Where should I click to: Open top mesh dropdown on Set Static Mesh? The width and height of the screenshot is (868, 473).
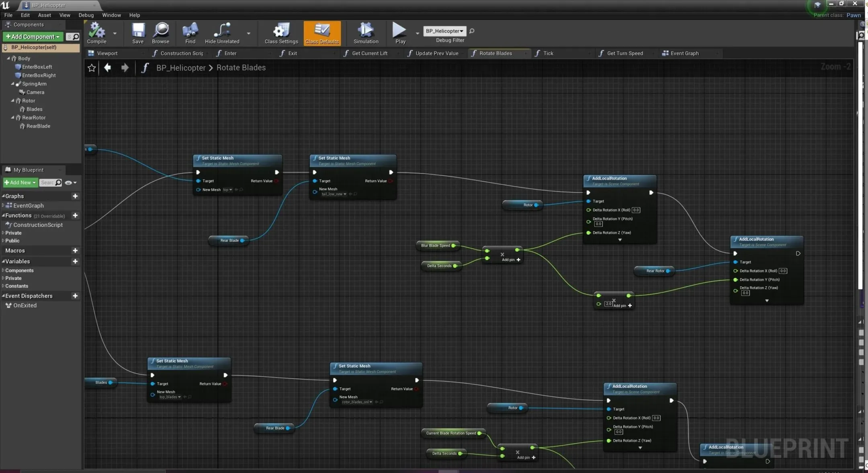coord(228,190)
